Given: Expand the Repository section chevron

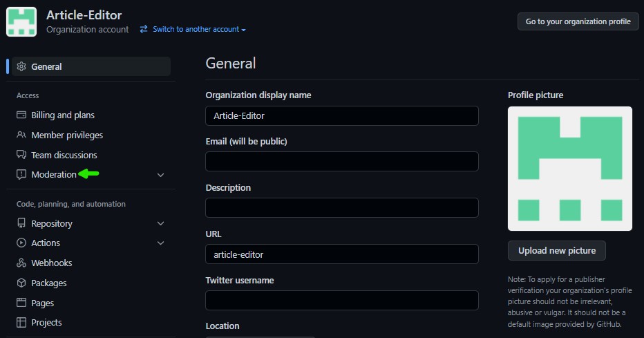Looking at the screenshot, I should 160,223.
